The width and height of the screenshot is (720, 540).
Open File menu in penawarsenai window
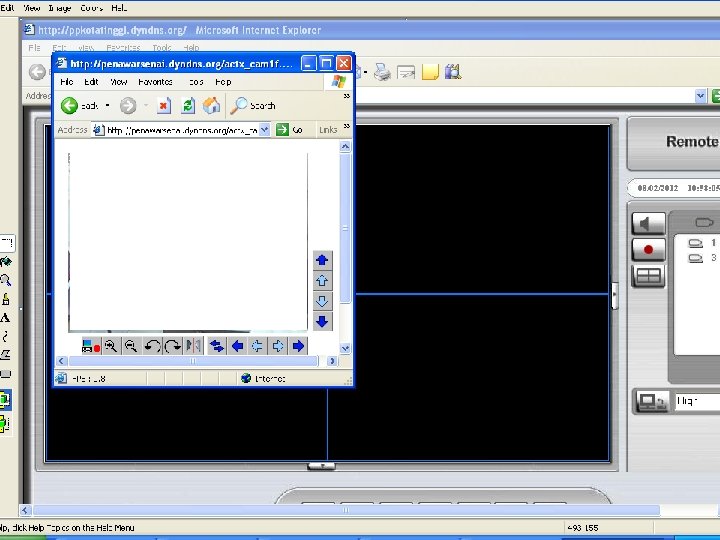(67, 82)
